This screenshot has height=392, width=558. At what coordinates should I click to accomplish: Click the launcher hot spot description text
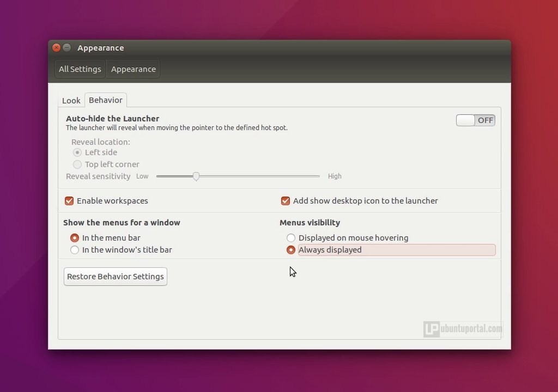pyautogui.click(x=177, y=128)
